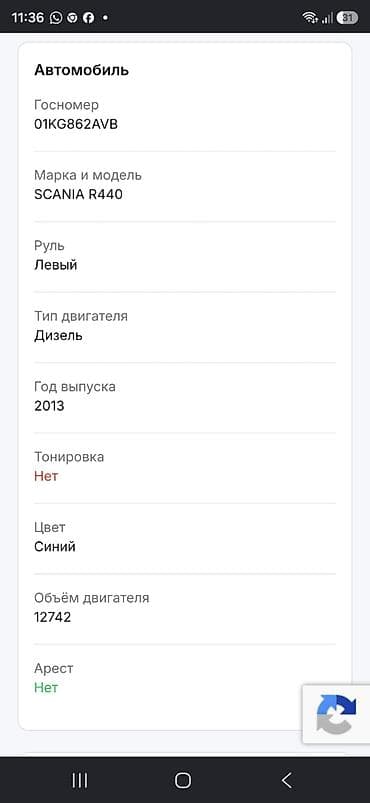Tap the engine volume value 12742
370x803 pixels.
point(53,618)
